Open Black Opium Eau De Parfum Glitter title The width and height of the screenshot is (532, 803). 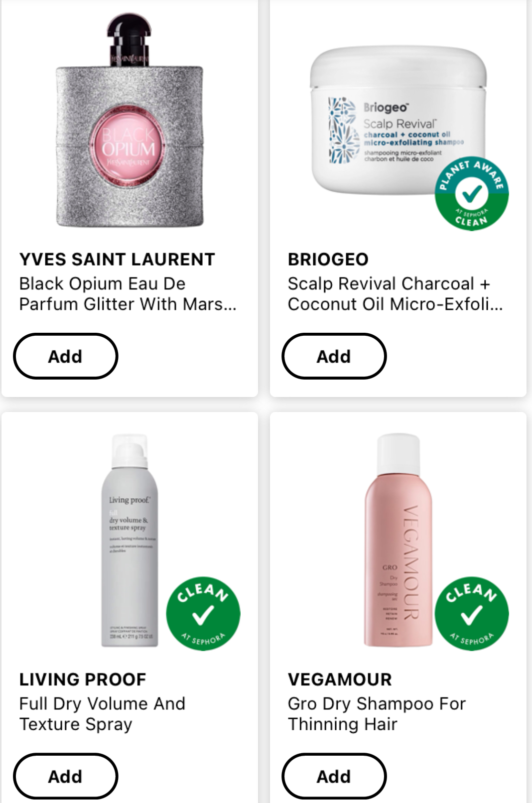coord(128,294)
